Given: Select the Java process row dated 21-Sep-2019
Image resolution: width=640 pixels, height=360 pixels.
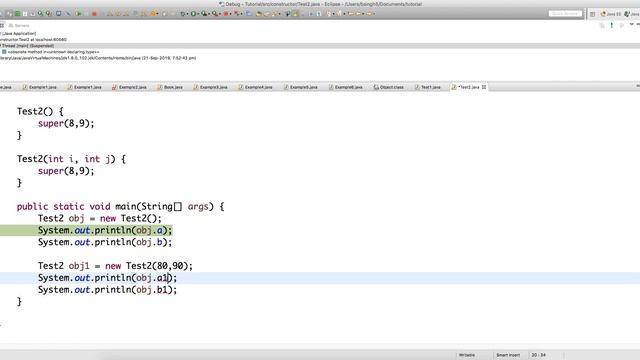Looking at the screenshot, I should pyautogui.click(x=98, y=58).
